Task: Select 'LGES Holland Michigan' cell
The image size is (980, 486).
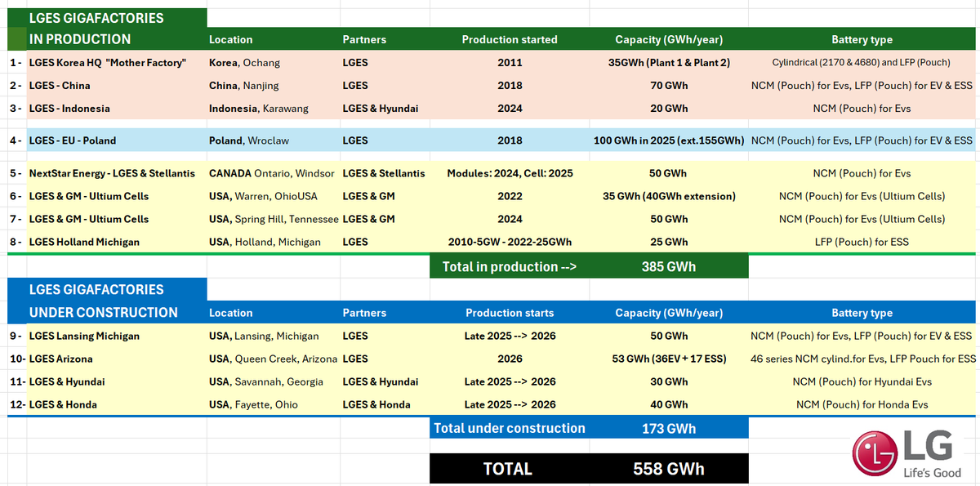Action: pyautogui.click(x=117, y=242)
